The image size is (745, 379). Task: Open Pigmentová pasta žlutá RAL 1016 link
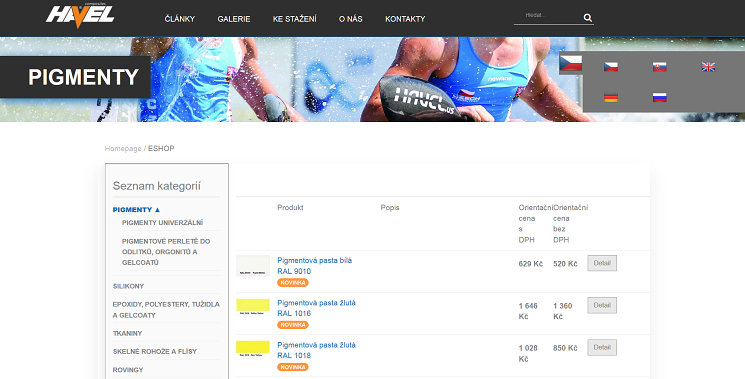coord(316,308)
